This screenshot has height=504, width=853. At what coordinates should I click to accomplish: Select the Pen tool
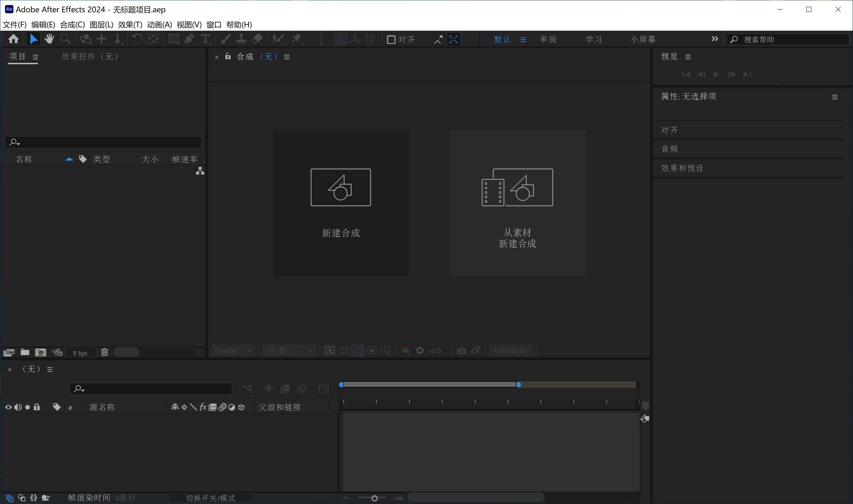[x=190, y=39]
